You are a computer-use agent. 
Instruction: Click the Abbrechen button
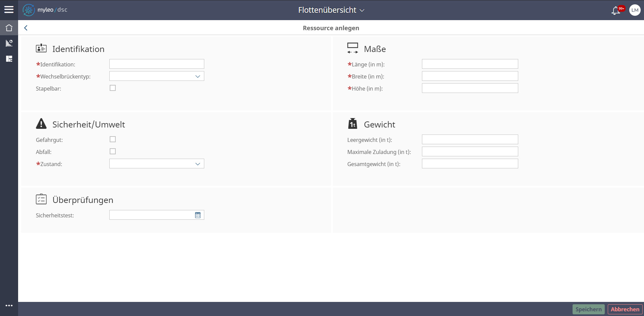coord(625,309)
